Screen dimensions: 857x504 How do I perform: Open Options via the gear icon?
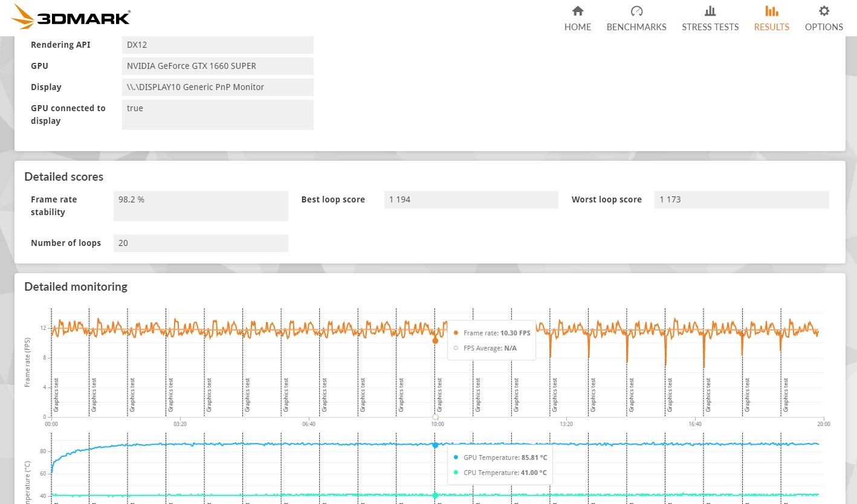tap(824, 11)
